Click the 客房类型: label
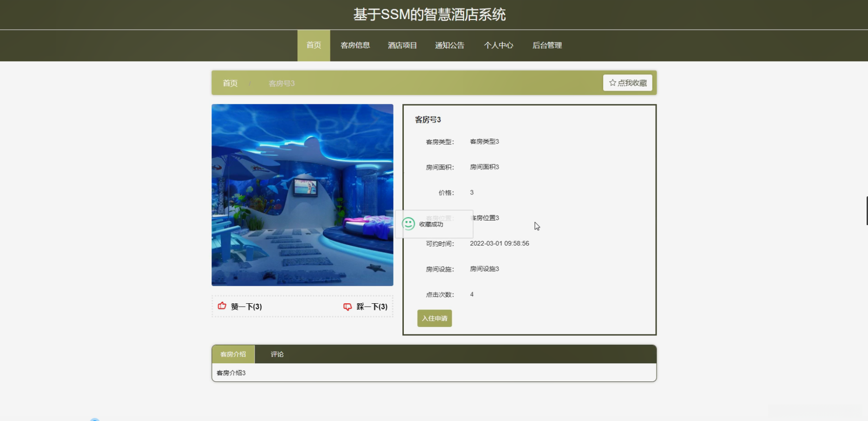Viewport: 868px width, 421px height. click(440, 142)
